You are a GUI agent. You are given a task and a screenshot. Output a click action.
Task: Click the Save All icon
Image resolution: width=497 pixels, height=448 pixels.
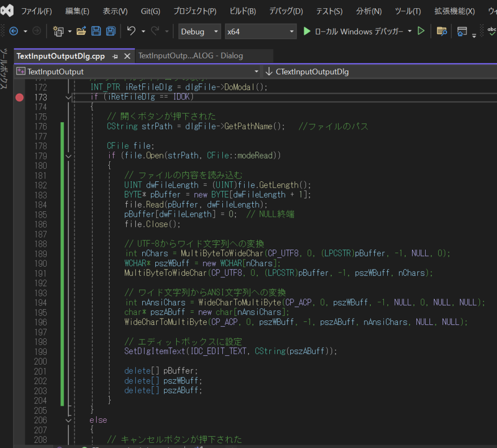pos(111,32)
